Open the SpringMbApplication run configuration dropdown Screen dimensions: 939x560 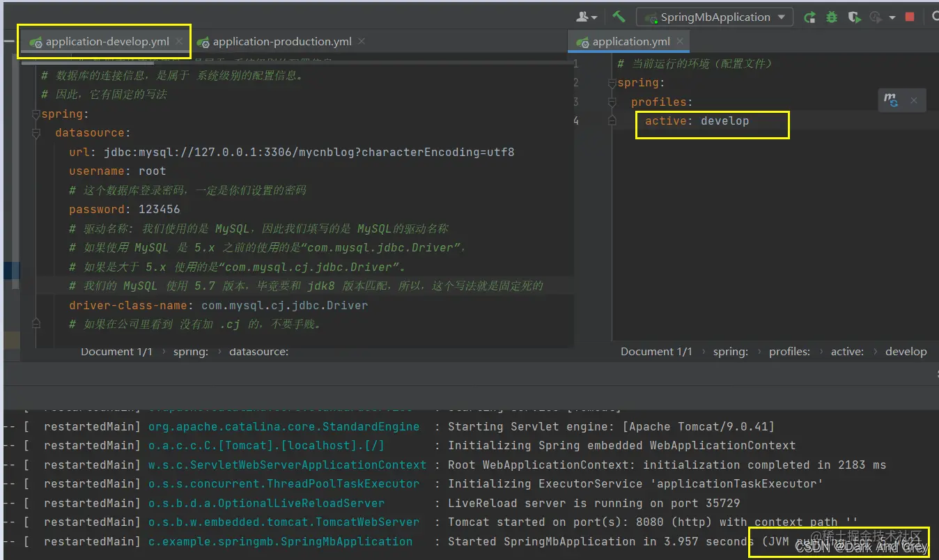pos(714,17)
